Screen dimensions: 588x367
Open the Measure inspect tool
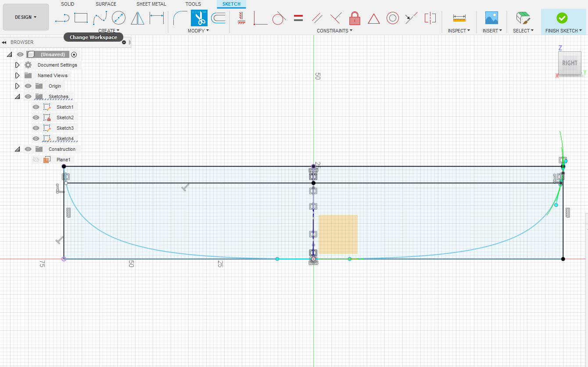pos(459,18)
